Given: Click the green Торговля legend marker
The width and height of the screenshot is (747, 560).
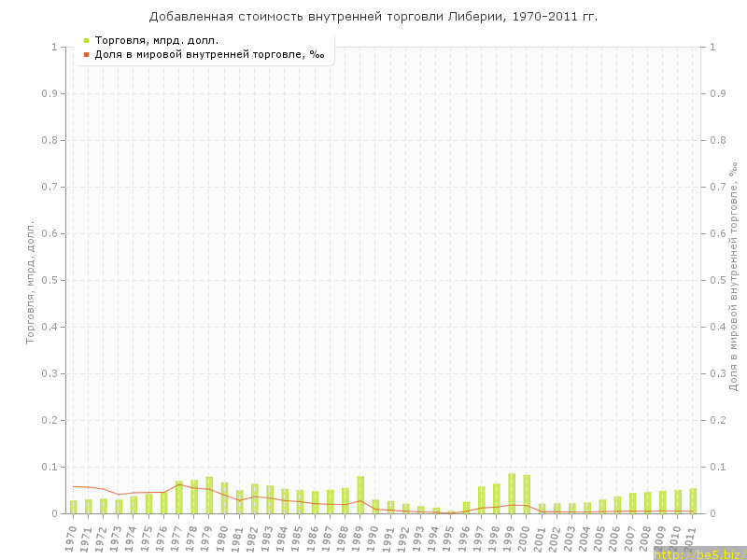Looking at the screenshot, I should (86, 40).
